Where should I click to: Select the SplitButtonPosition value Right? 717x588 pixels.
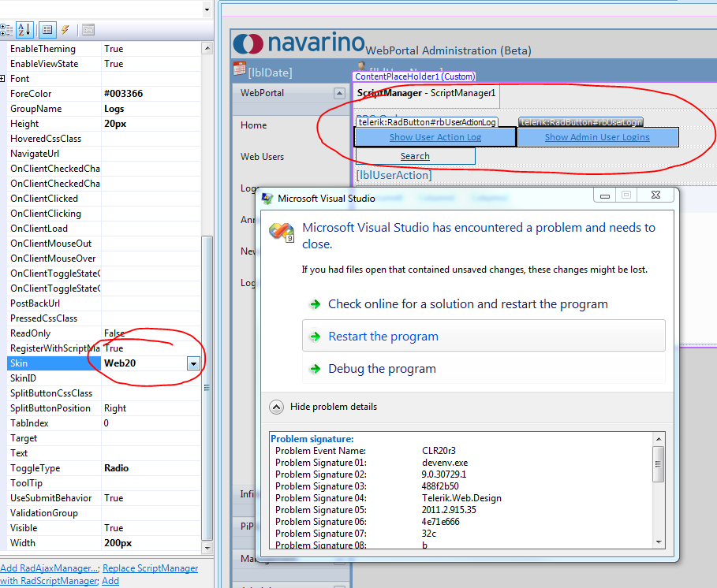pyautogui.click(x=115, y=408)
